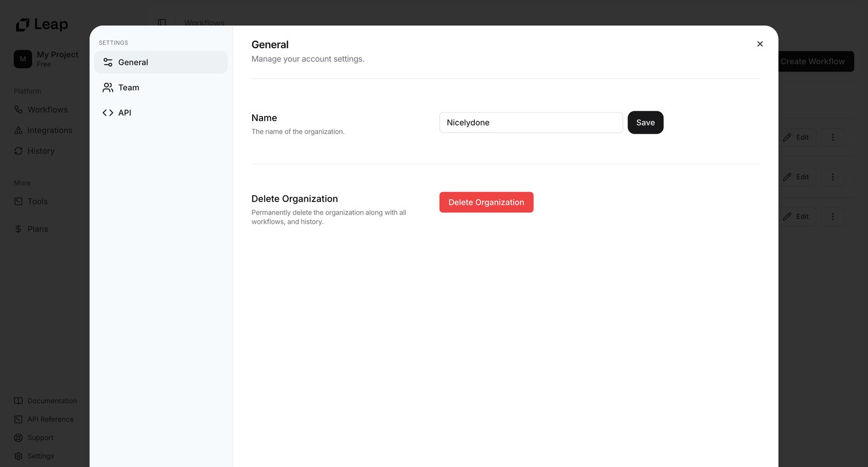Click the Workflows sidebar icon

pyautogui.click(x=18, y=110)
